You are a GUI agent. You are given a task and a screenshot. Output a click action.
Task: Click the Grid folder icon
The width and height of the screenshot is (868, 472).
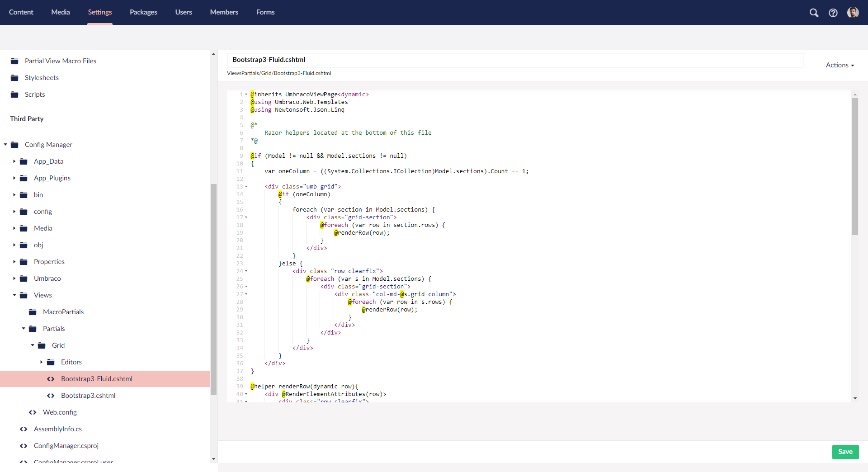[42, 345]
